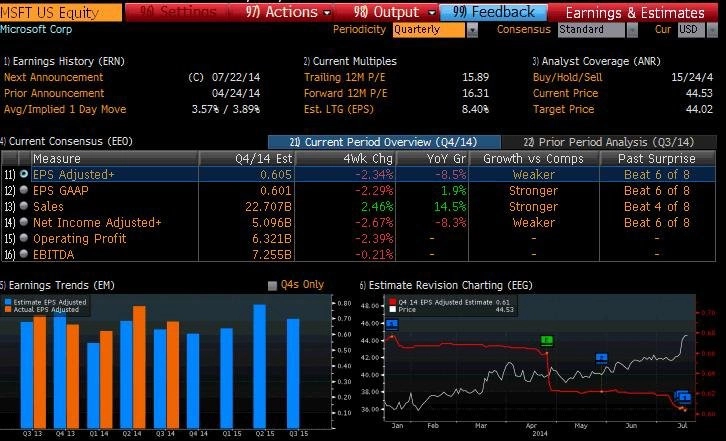The height and width of the screenshot is (441, 726).
Task: Click the Target Price value 44.02
Action: [699, 109]
